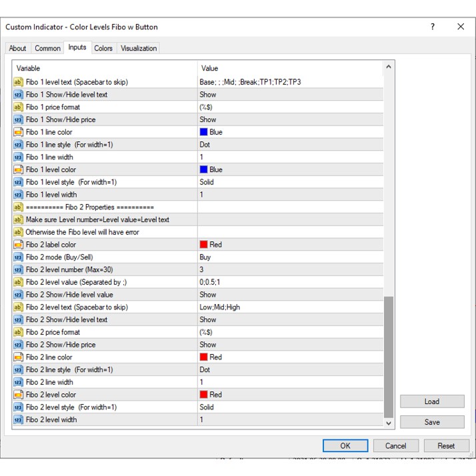Click the icon next to Fibo 2 level number

(18, 269)
